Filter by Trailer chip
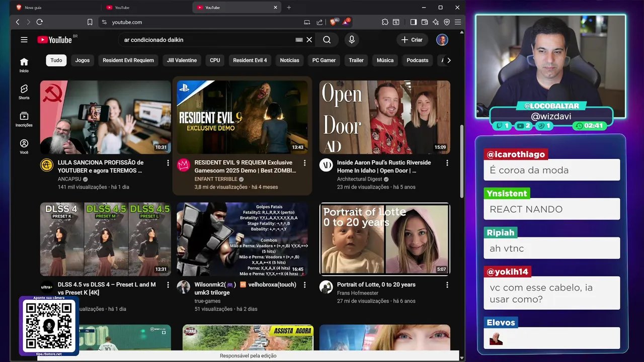The height and width of the screenshot is (362, 644). tap(356, 60)
